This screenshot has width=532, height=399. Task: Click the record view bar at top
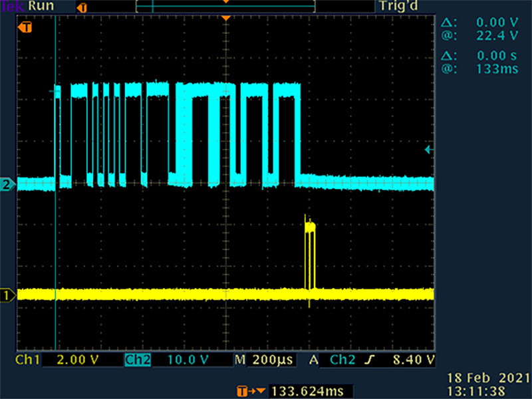[x=225, y=6]
